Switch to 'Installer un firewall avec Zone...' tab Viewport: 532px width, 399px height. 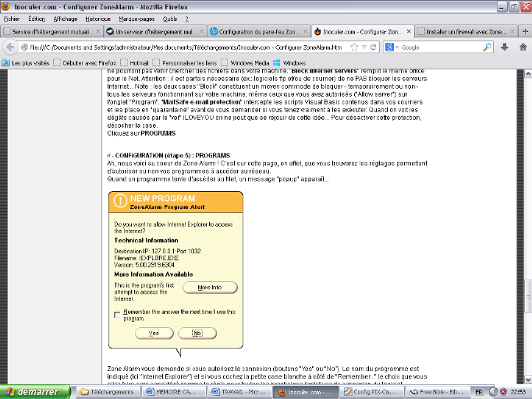466,31
